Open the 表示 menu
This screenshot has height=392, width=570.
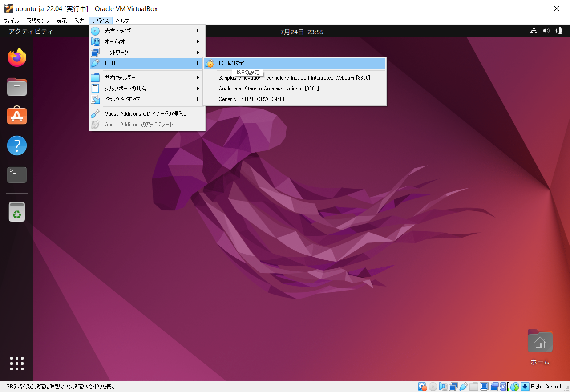(x=61, y=21)
